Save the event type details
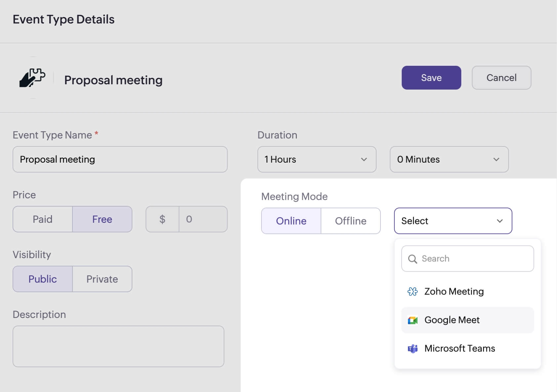Screen dimensions: 557x392 [431, 78]
